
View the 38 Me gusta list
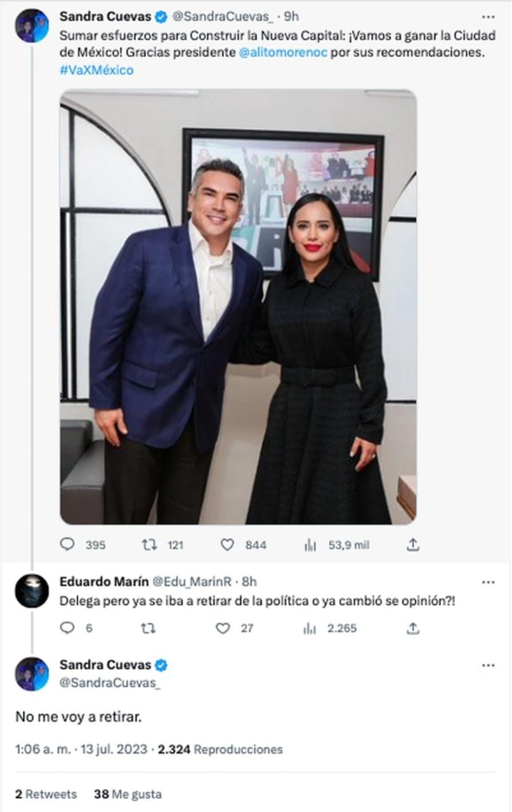(x=127, y=794)
